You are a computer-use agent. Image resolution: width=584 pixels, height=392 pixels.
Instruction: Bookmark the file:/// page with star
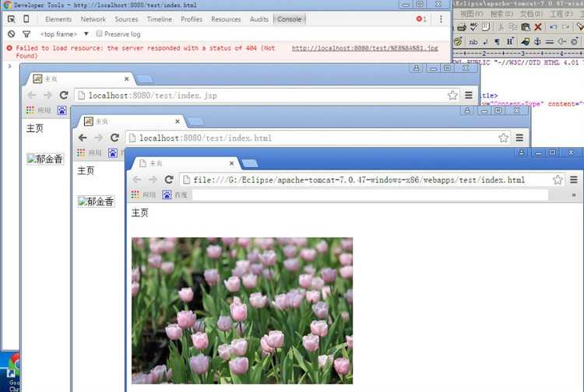558,180
